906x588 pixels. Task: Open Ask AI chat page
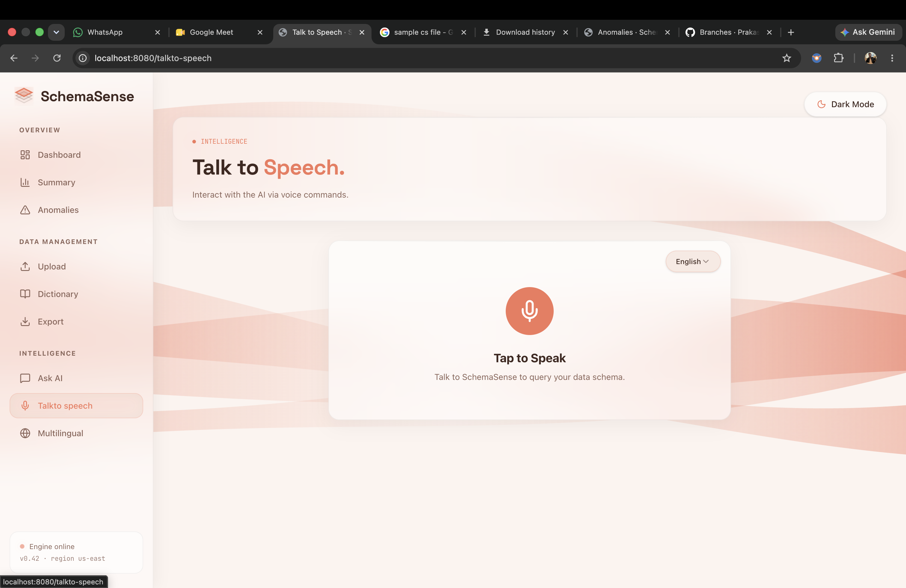tap(76, 378)
